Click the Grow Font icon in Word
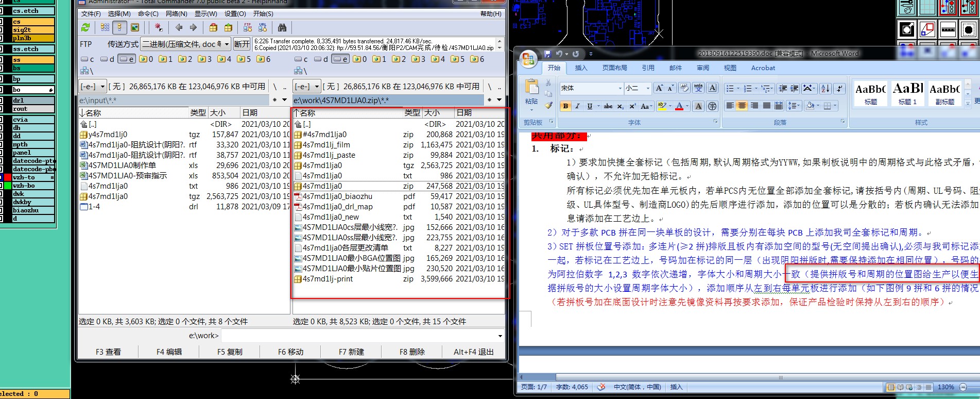The height and width of the screenshot is (399, 980). [659, 88]
